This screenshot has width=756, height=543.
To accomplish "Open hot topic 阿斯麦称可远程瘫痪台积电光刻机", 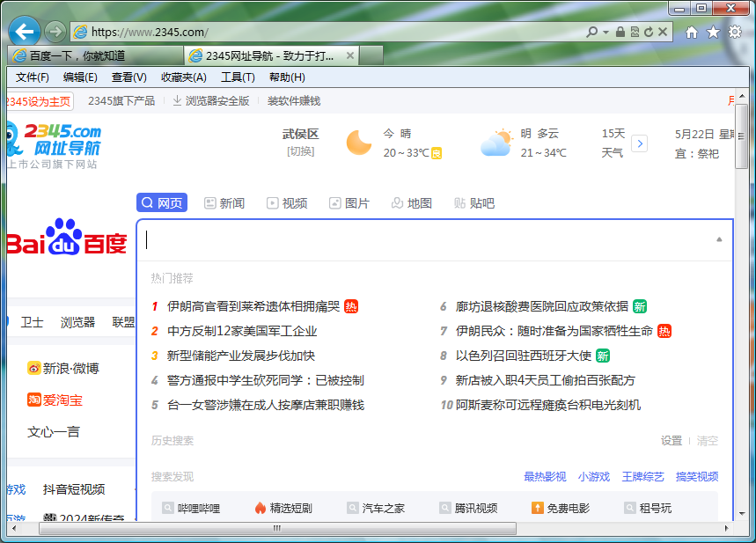I will [x=548, y=405].
